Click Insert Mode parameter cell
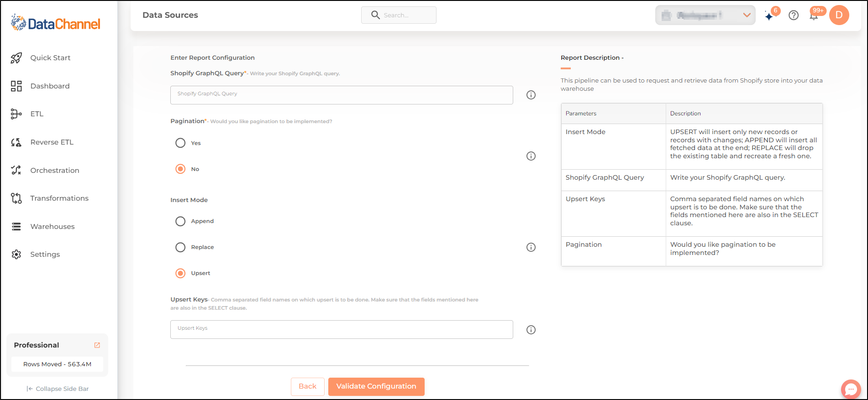 (x=613, y=146)
